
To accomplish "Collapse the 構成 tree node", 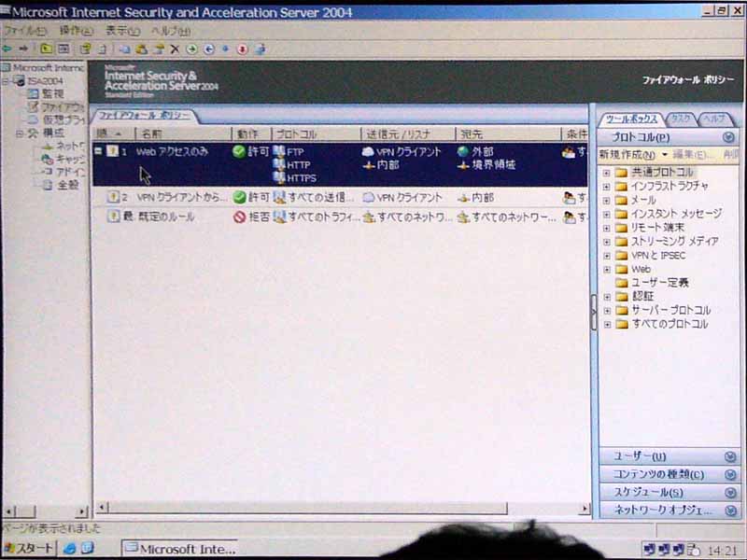I will click(20, 133).
